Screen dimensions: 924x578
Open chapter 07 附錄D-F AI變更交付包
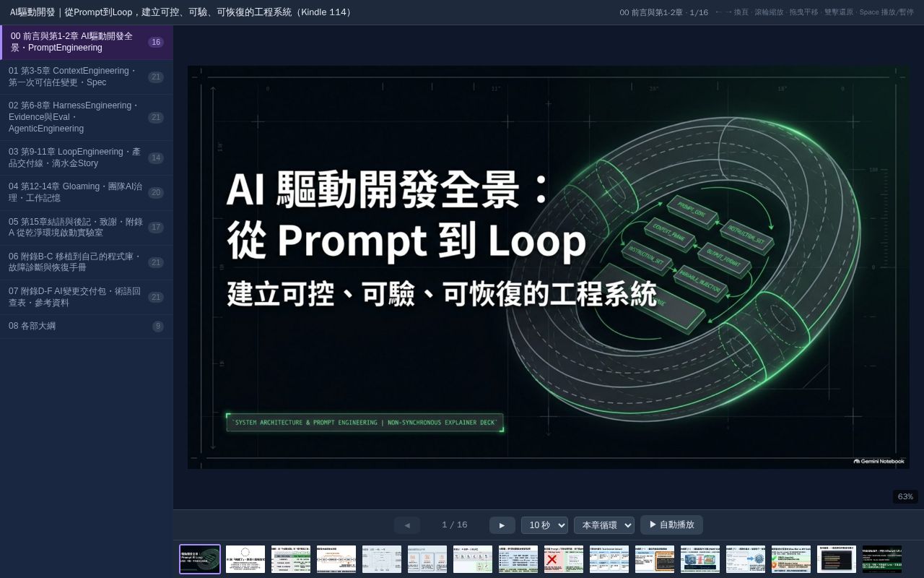(x=87, y=297)
